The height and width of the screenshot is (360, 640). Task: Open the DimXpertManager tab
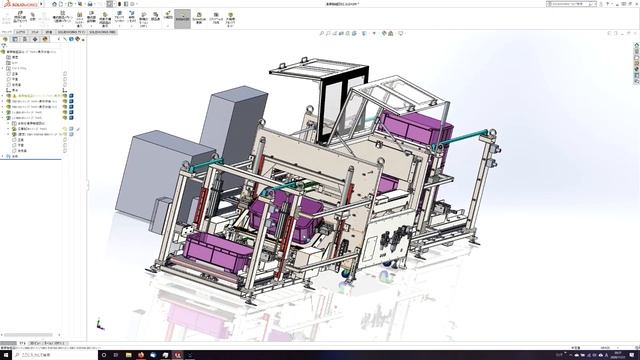(x=35, y=39)
